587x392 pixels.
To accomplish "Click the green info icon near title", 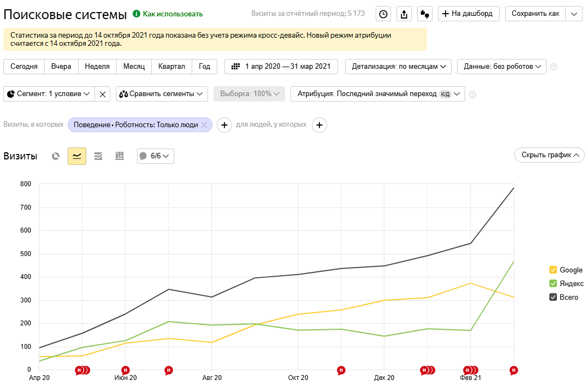I will coord(137,14).
